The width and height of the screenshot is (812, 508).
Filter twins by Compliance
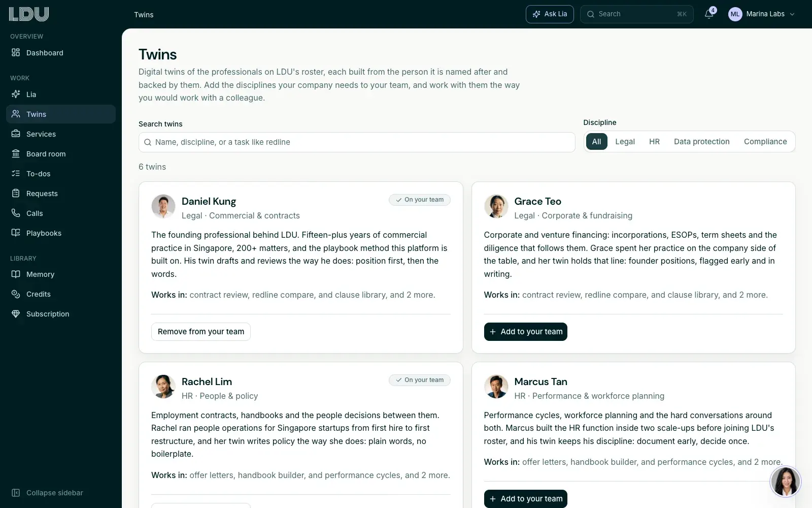click(765, 142)
